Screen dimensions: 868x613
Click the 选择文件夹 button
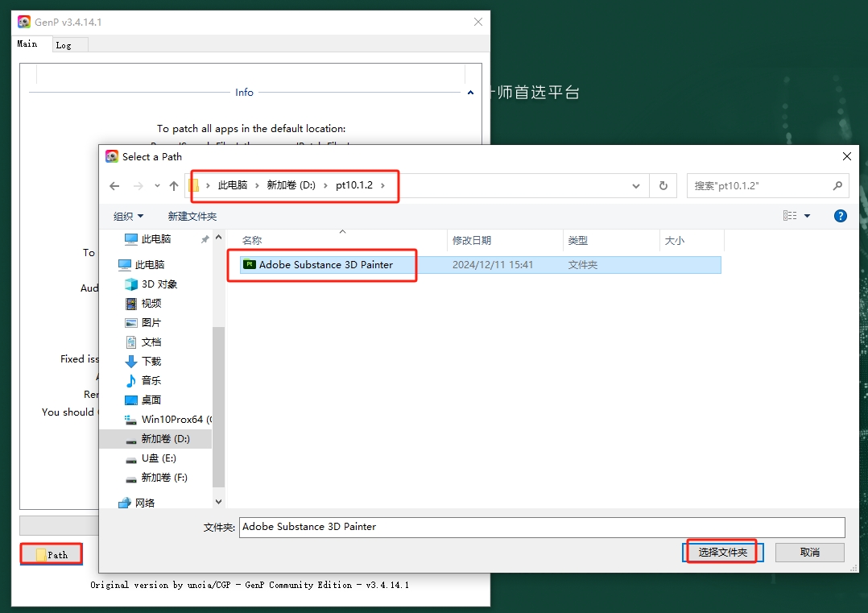tap(722, 553)
